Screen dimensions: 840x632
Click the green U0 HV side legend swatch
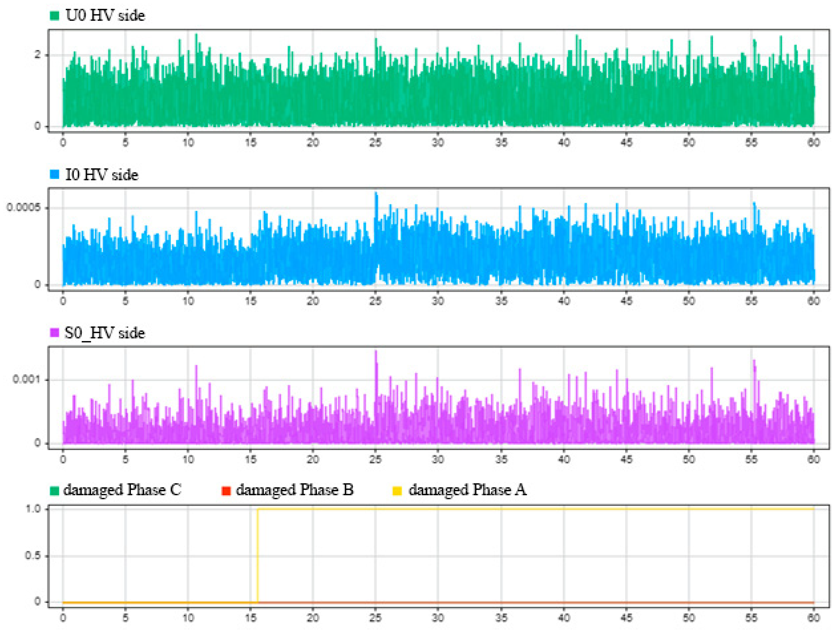coord(54,16)
